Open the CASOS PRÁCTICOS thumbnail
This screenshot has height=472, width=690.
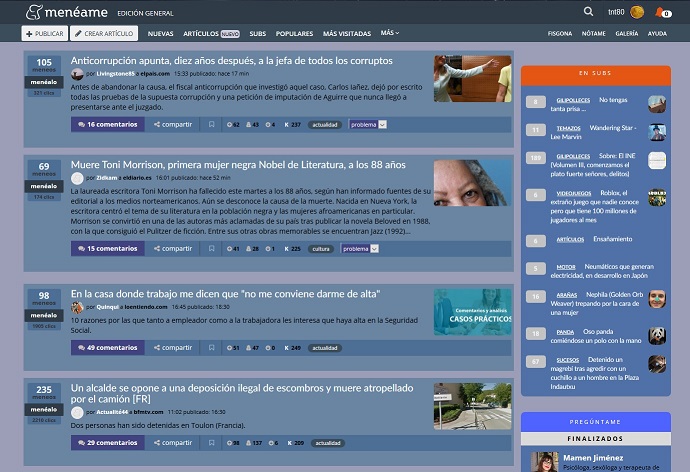(x=472, y=312)
